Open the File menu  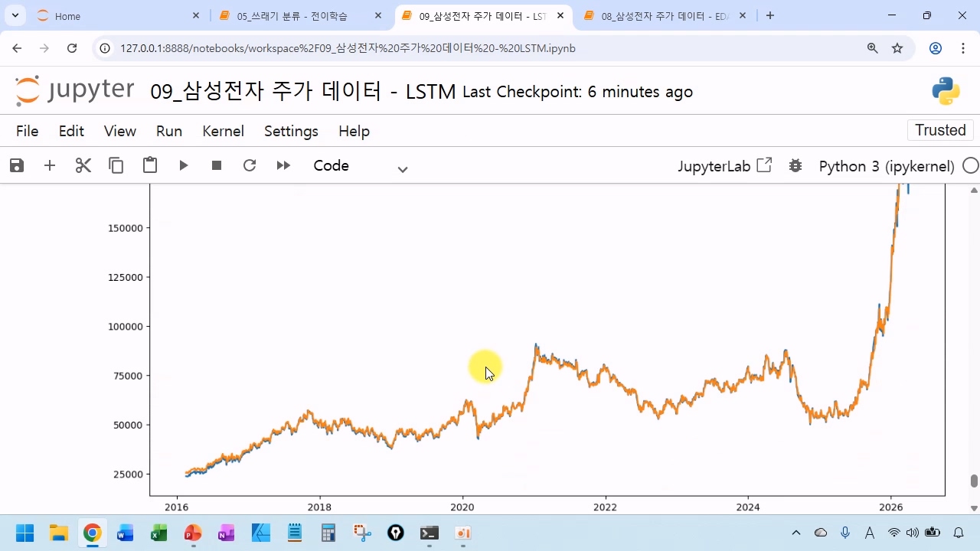(27, 131)
